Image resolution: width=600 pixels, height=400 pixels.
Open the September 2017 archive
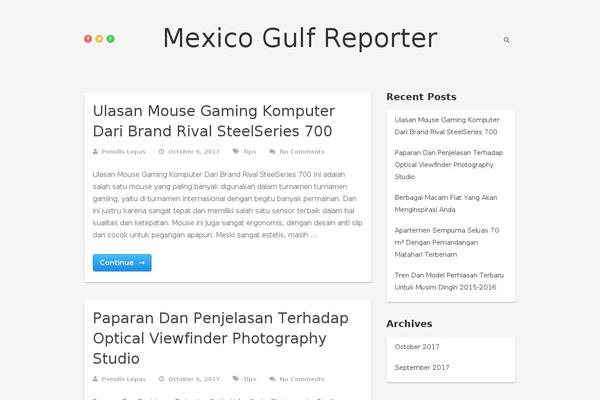(422, 367)
